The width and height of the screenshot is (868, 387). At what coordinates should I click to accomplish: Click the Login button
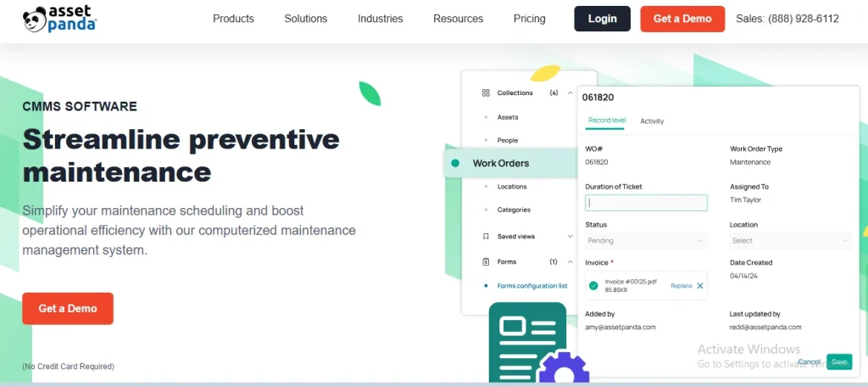pyautogui.click(x=603, y=19)
